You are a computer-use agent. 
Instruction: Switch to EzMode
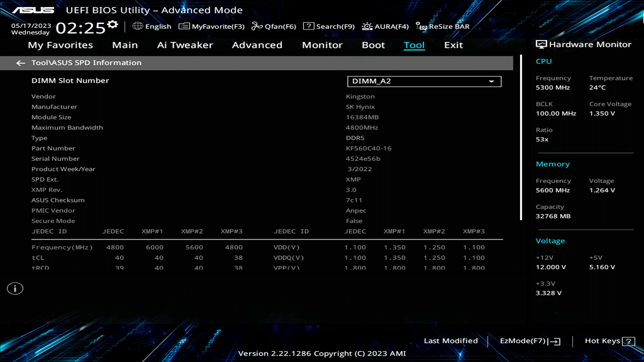pos(527,341)
